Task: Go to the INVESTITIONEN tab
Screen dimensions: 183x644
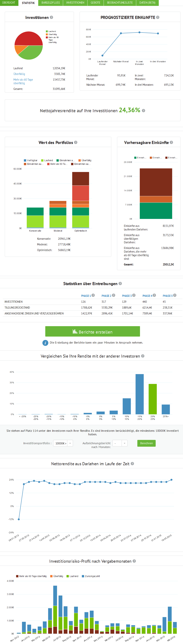Action: coord(75,3)
